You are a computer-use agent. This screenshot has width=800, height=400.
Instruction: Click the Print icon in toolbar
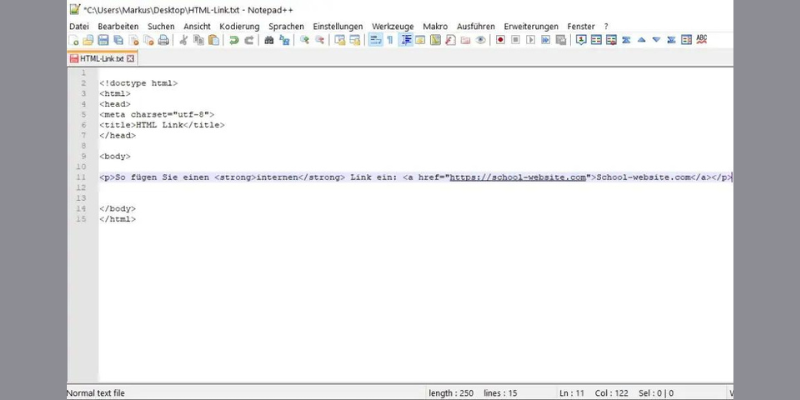tap(163, 40)
